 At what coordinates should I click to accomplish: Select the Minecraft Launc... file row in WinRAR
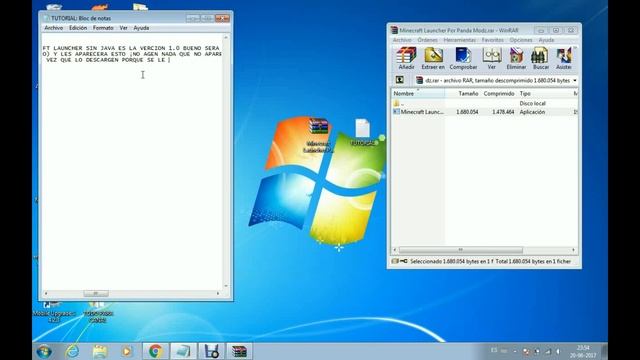[x=484, y=112]
